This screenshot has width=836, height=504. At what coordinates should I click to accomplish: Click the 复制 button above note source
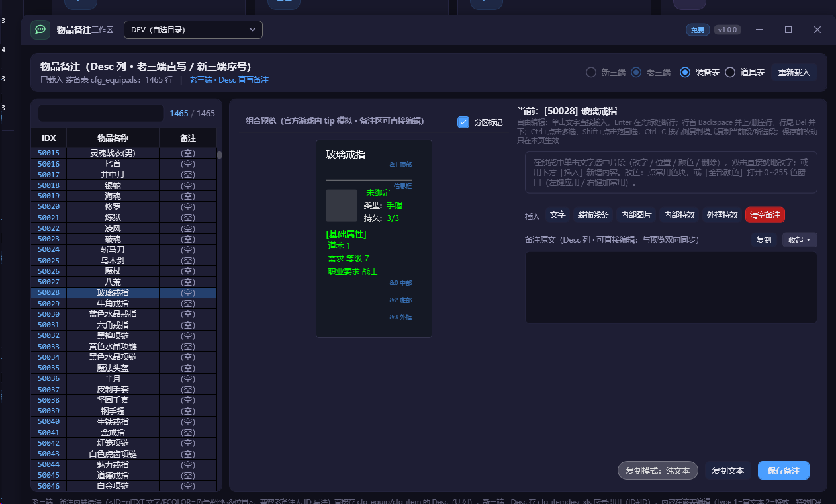click(764, 240)
